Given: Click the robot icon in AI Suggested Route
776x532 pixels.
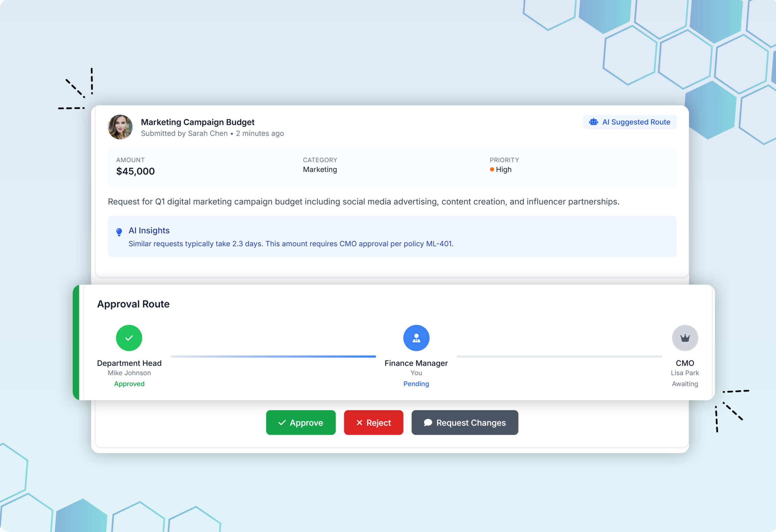Looking at the screenshot, I should tap(593, 122).
